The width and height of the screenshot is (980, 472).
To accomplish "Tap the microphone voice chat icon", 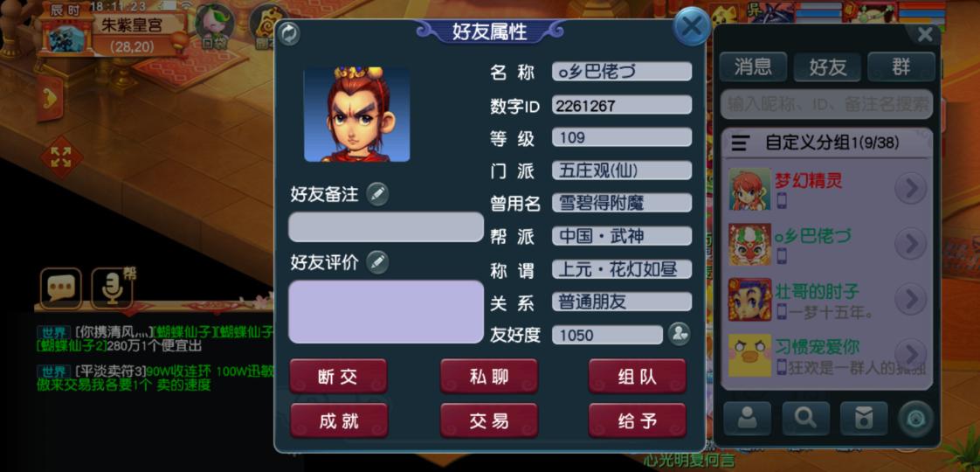I will click(112, 288).
